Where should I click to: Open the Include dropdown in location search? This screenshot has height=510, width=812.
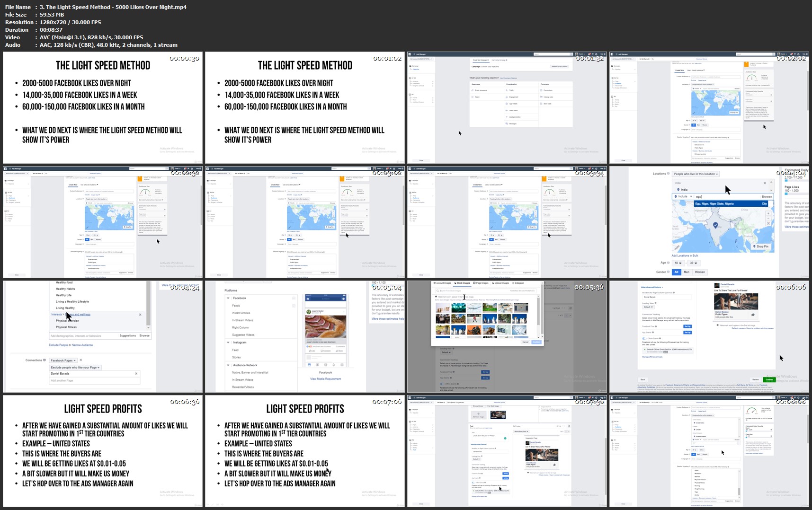point(683,196)
